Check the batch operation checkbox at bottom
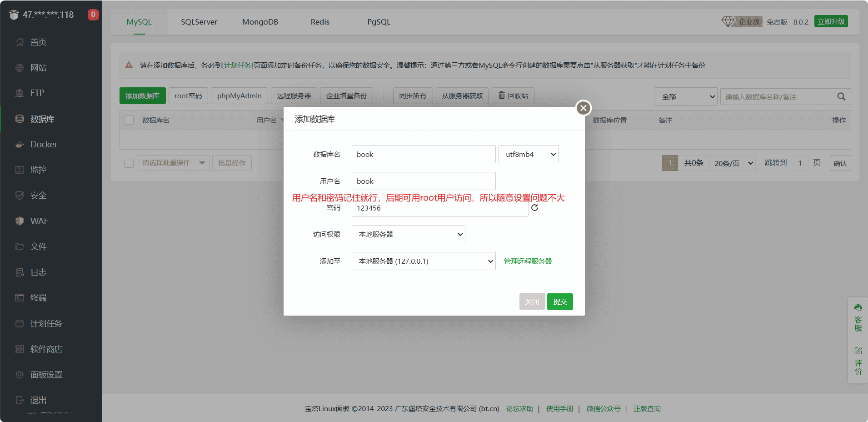 pos(129,163)
